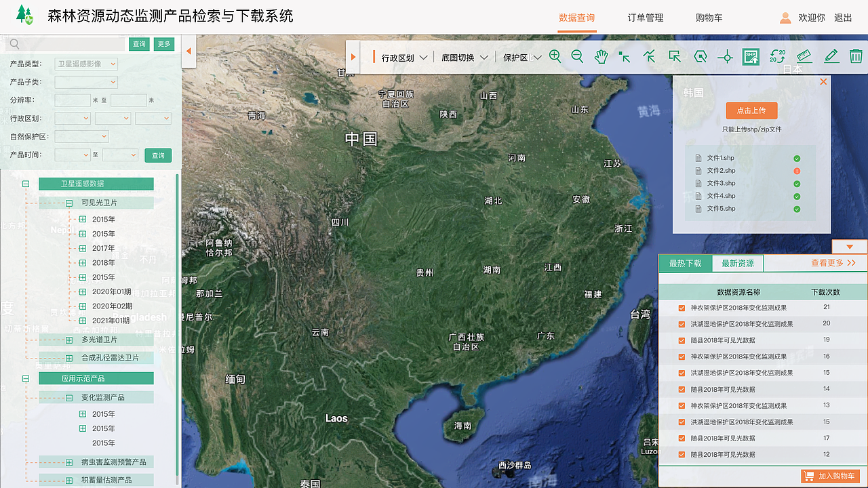868x488 pixels.
Task: Select the 2021年01期 tree item
Action: tap(111, 321)
